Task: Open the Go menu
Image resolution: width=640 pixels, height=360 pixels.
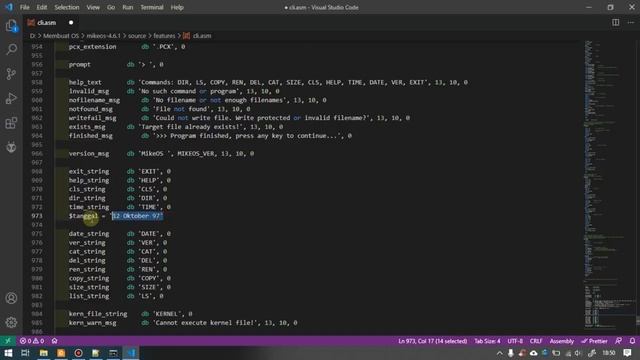Action: coord(111,7)
